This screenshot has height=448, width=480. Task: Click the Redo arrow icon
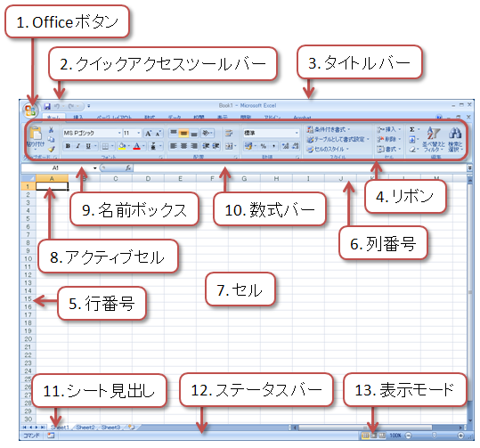click(x=71, y=106)
